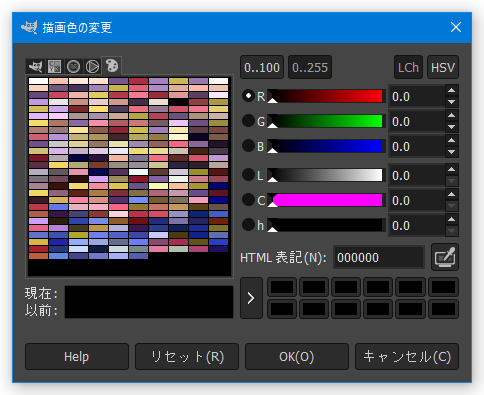
Task: Select the palette selector tab
Action: pyautogui.click(x=112, y=66)
